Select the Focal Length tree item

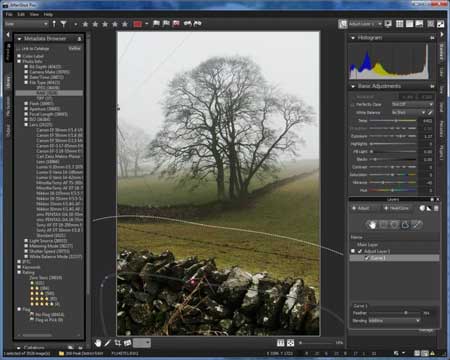click(49, 114)
